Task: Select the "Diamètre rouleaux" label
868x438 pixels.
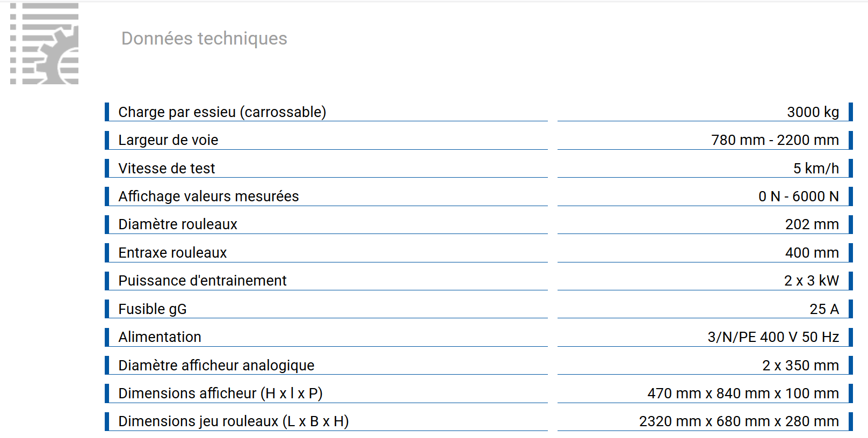Action: (178, 224)
